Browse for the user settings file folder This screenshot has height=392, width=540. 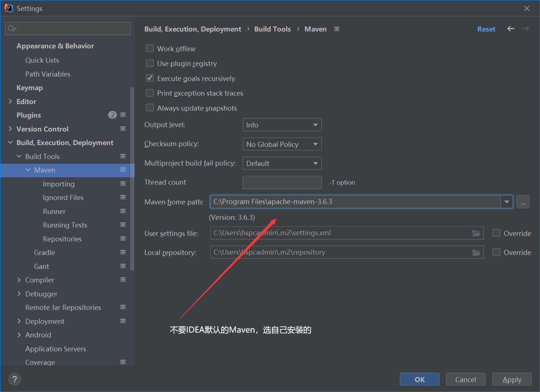coord(476,233)
